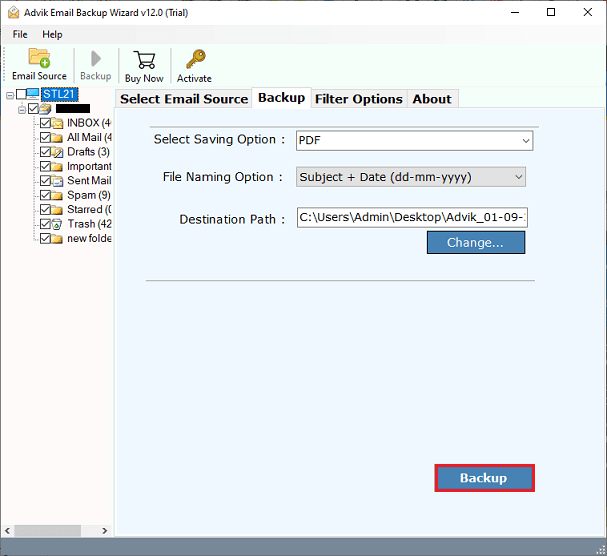Image resolution: width=607 pixels, height=556 pixels.
Task: Click the Drafts folder icon
Action: pyautogui.click(x=57, y=152)
